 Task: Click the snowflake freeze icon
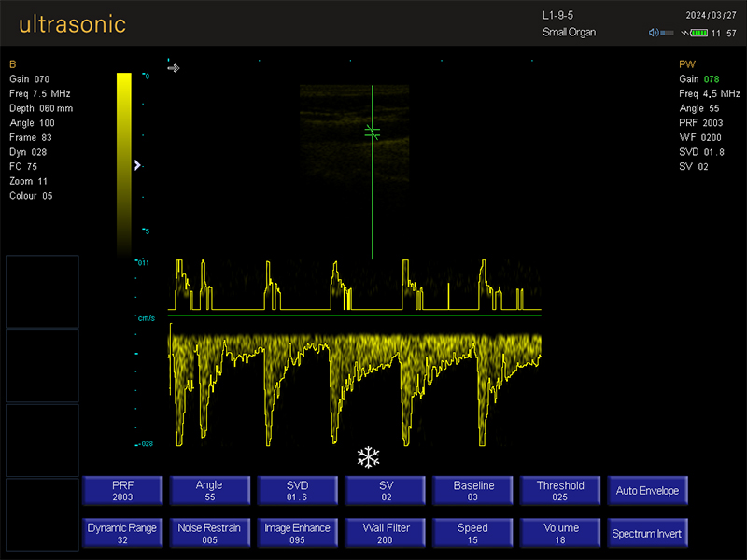(369, 457)
